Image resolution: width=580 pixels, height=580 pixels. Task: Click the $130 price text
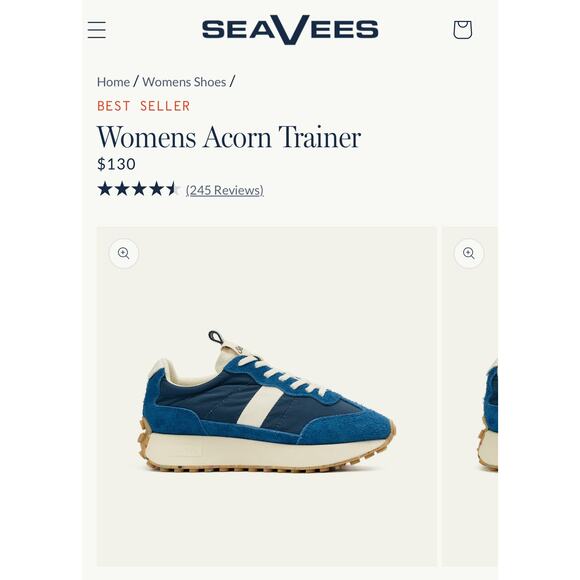coord(116,164)
